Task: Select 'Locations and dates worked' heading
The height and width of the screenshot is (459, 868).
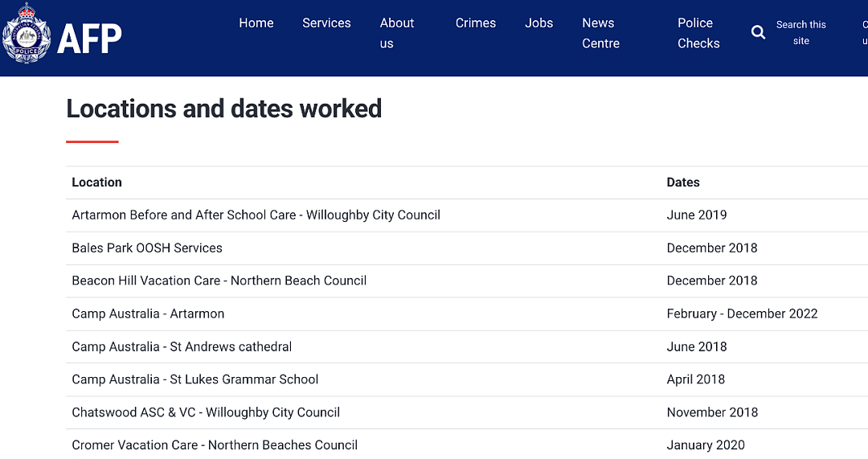Action: coord(224,109)
